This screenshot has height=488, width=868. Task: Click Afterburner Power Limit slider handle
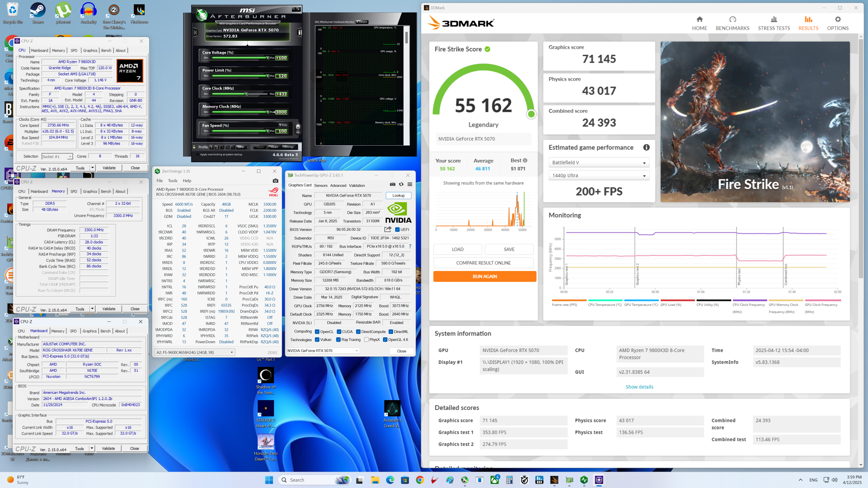coord(268,76)
